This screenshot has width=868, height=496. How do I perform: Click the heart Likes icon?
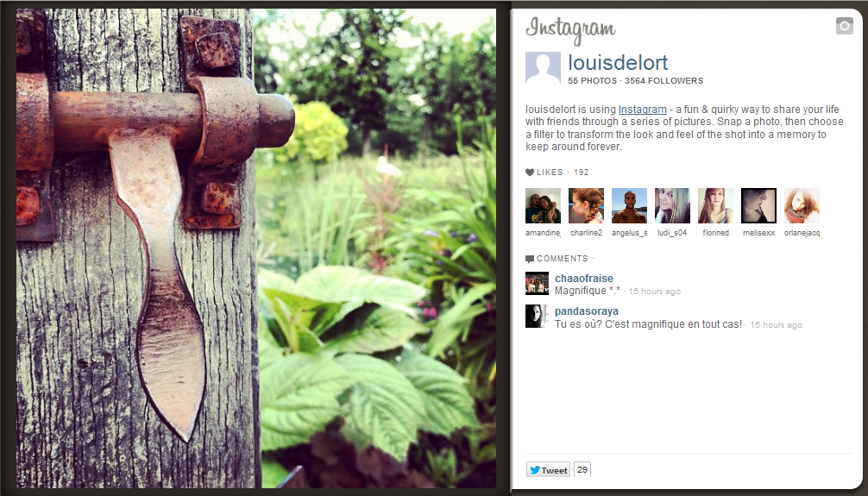click(x=530, y=173)
